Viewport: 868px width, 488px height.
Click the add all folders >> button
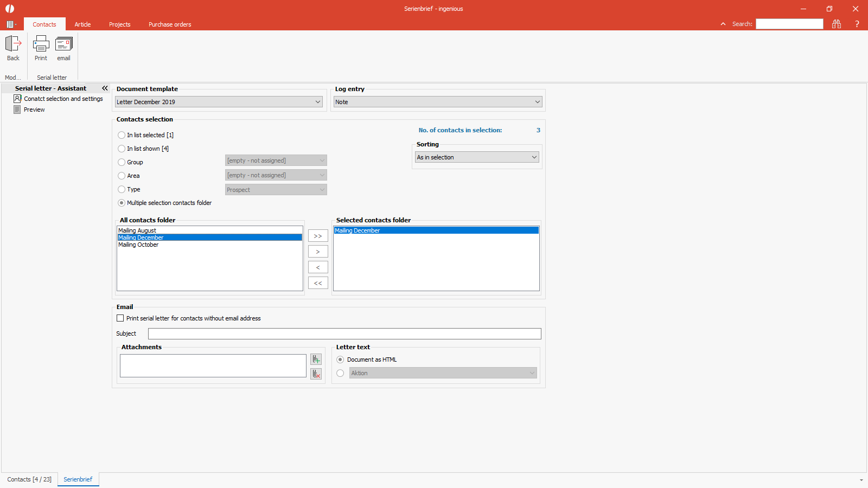pos(318,236)
